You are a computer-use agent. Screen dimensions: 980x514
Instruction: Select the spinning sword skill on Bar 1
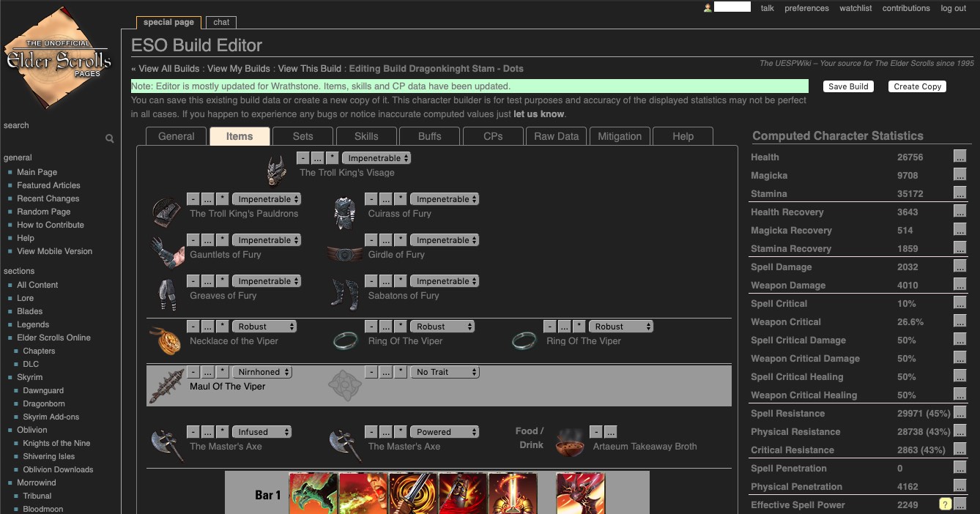[413, 493]
